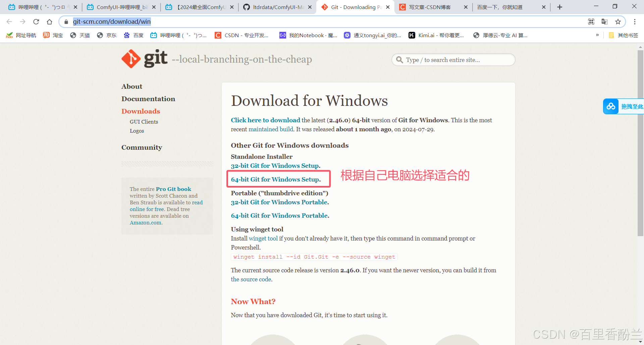Go to the browser home page
The width and height of the screenshot is (644, 345).
click(x=50, y=22)
